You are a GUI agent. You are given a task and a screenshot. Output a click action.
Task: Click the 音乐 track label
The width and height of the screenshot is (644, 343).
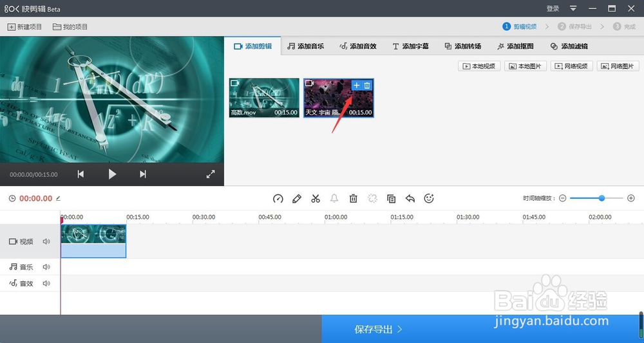[x=21, y=267]
